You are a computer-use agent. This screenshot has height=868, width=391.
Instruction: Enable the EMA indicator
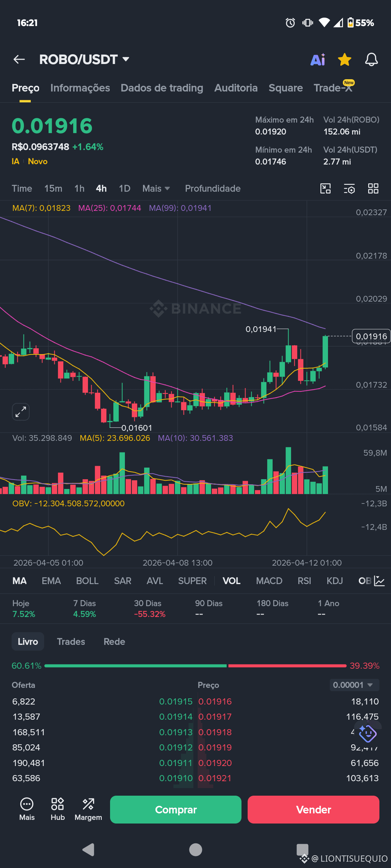pos(51,581)
